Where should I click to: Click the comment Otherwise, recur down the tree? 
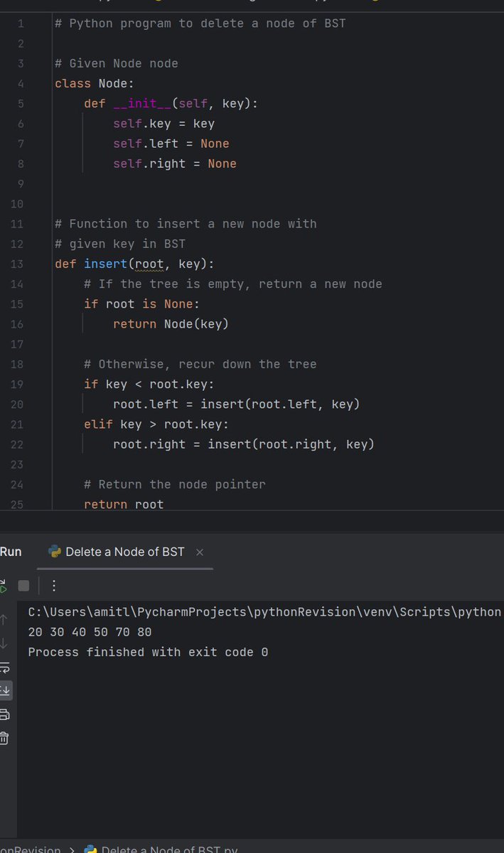pyautogui.click(x=200, y=364)
